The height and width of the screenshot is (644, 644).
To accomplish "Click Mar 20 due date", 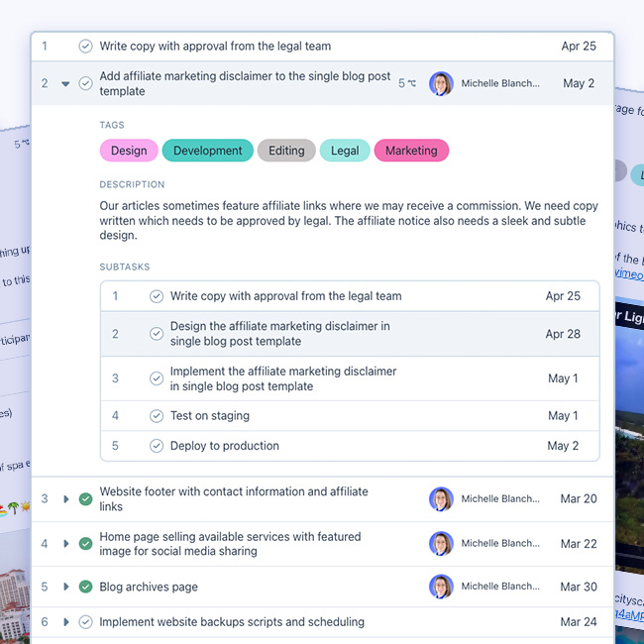I will click(579, 498).
